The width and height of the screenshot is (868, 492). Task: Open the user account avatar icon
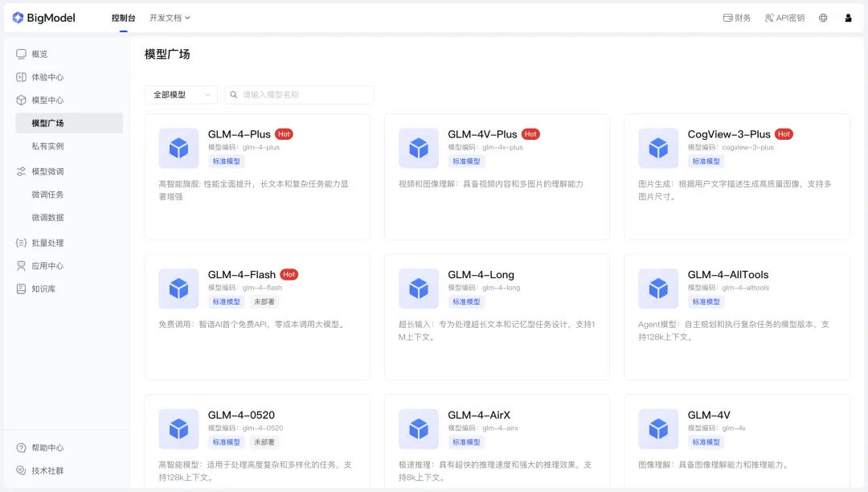[x=848, y=18]
